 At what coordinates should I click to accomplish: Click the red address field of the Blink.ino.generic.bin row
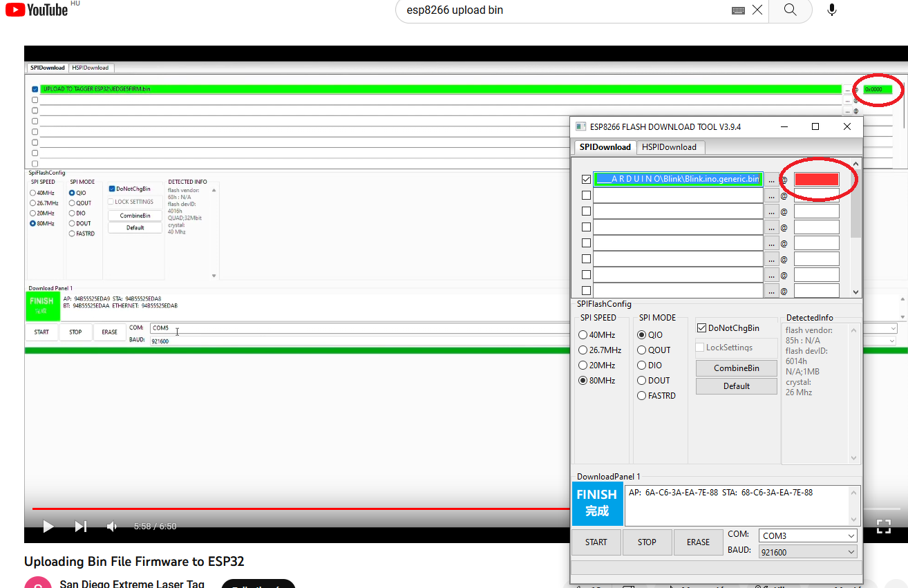click(x=816, y=179)
